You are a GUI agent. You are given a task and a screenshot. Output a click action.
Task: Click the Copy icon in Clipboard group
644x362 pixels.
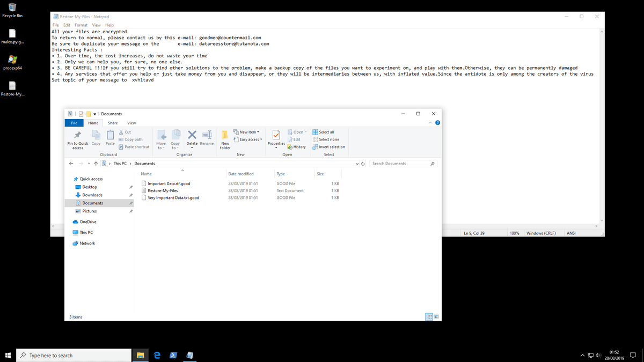[96, 138]
